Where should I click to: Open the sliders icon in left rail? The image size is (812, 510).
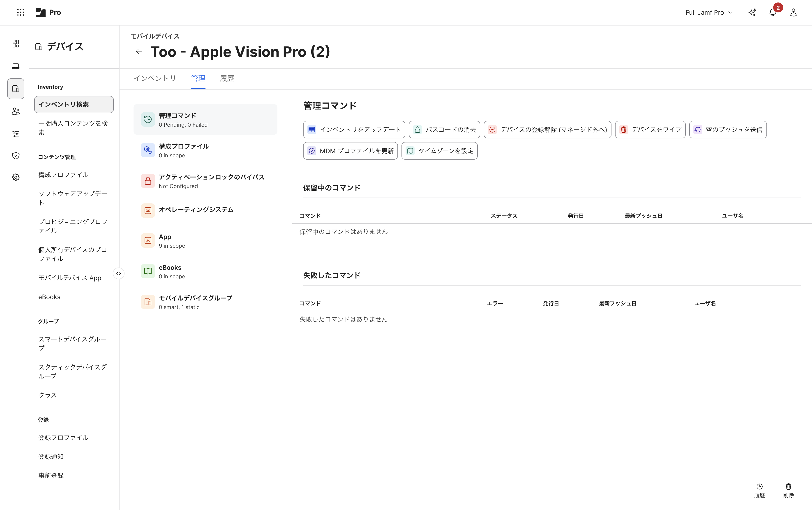tap(16, 134)
